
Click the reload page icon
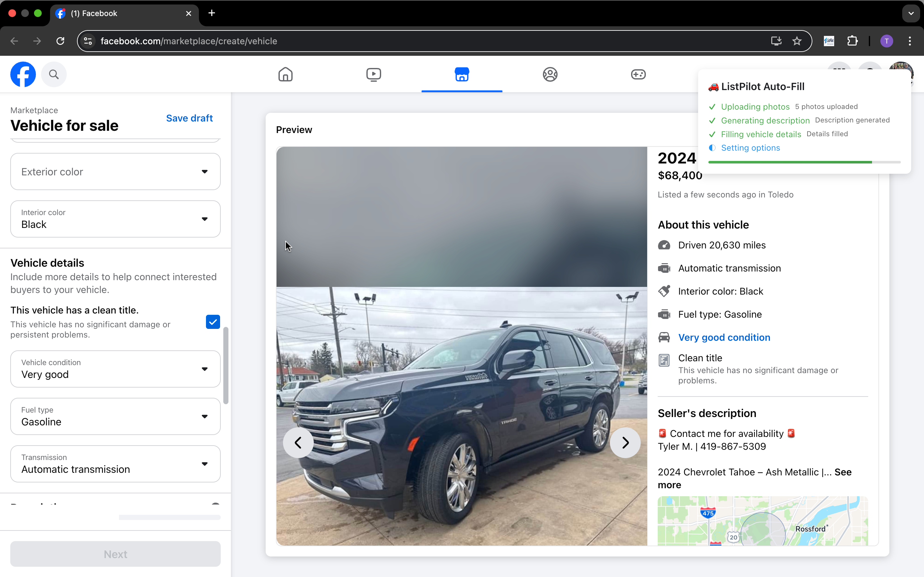(60, 41)
